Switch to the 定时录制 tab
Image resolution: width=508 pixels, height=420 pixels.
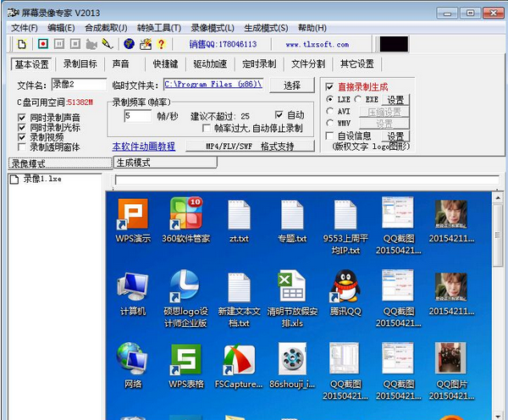257,64
